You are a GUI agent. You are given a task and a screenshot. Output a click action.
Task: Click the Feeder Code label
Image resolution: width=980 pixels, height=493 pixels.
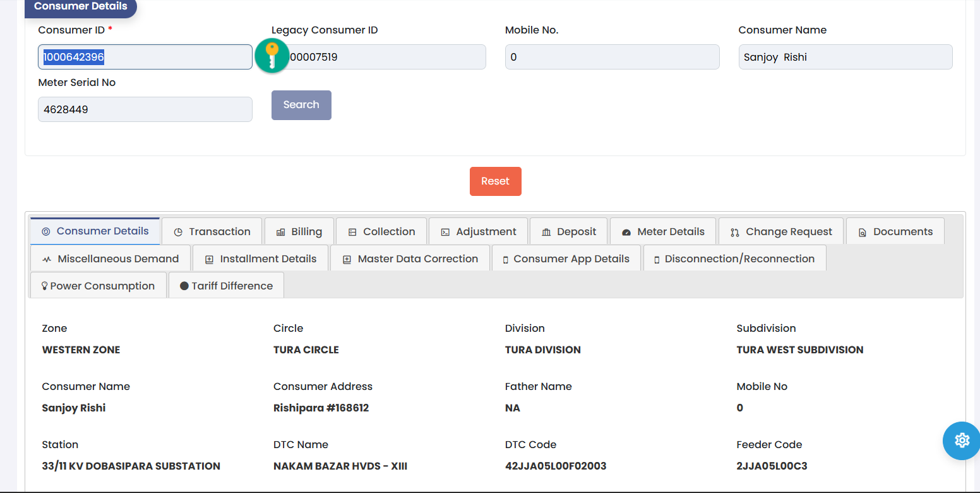coord(769,444)
